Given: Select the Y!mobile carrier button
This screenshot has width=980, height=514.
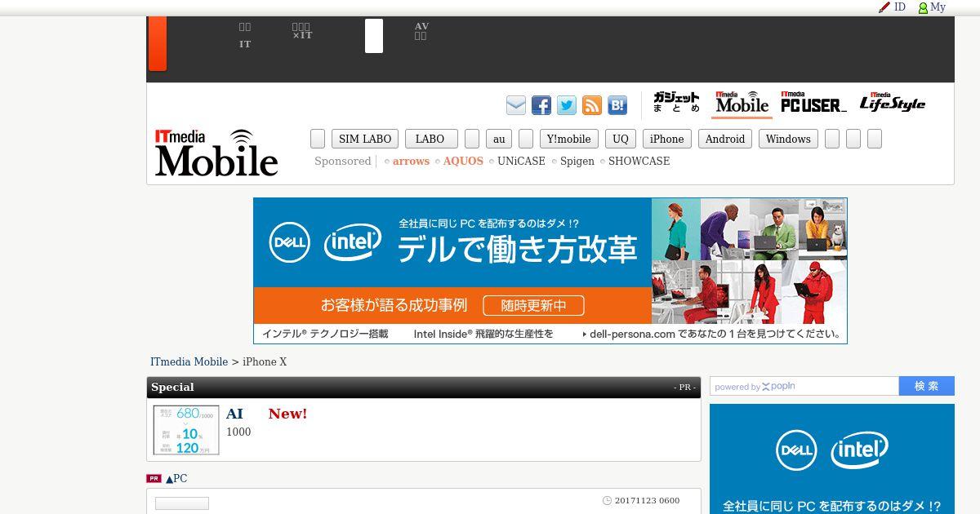Looking at the screenshot, I should (569, 139).
